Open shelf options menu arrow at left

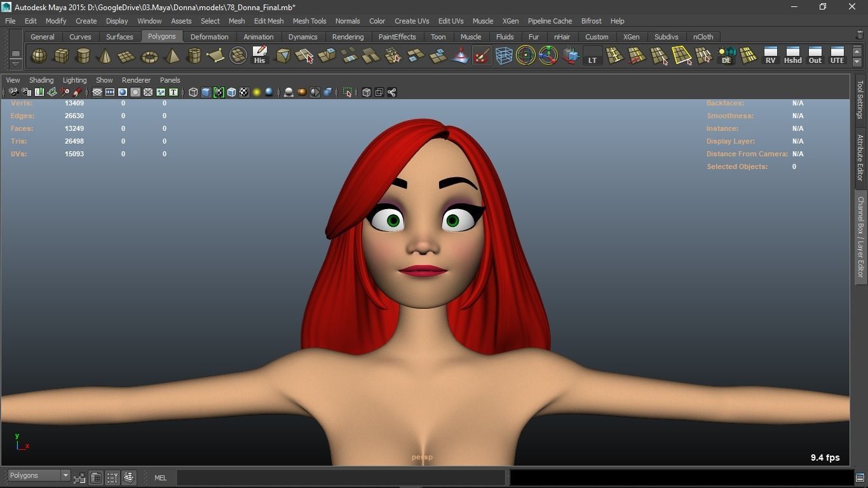[x=16, y=64]
